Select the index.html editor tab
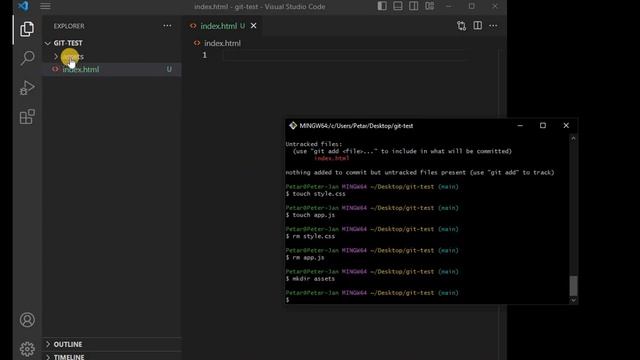The image size is (640, 360). click(x=222, y=26)
